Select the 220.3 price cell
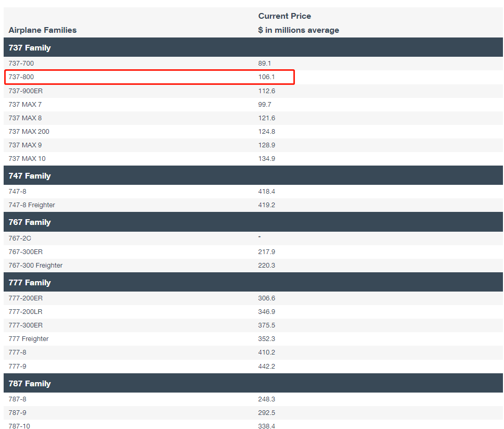This screenshot has height=429, width=504. coord(266,266)
